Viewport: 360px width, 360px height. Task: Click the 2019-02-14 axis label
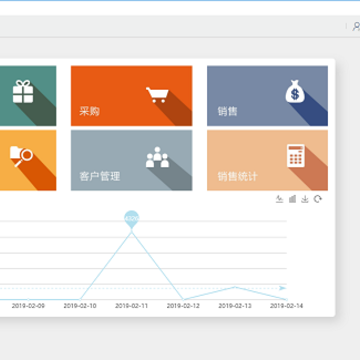pyautogui.click(x=286, y=306)
